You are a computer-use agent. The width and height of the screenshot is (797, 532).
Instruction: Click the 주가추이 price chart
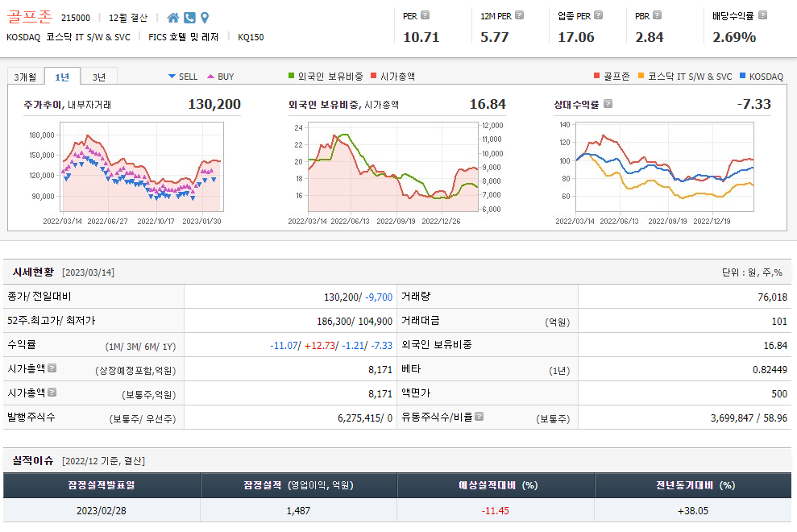(143, 167)
